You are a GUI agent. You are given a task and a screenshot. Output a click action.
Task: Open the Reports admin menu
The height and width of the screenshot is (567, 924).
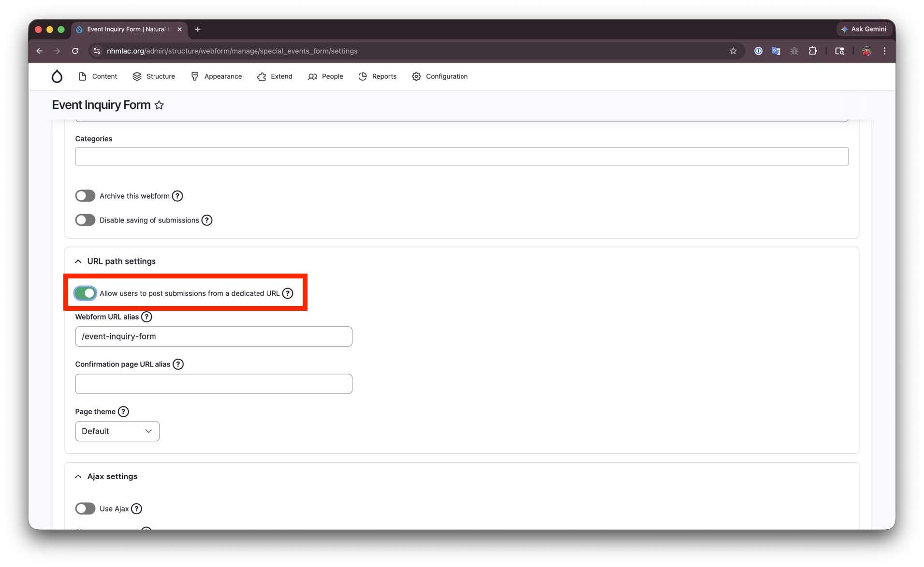tap(378, 76)
